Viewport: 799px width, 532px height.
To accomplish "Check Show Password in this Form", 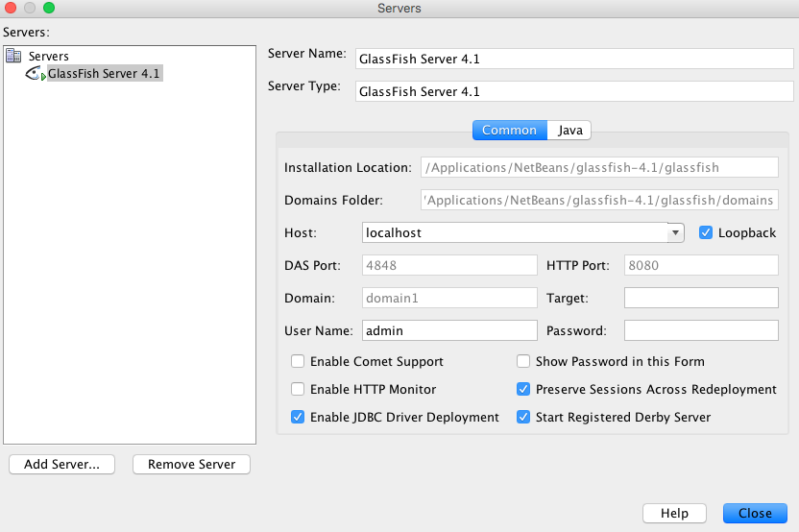I will (523, 361).
